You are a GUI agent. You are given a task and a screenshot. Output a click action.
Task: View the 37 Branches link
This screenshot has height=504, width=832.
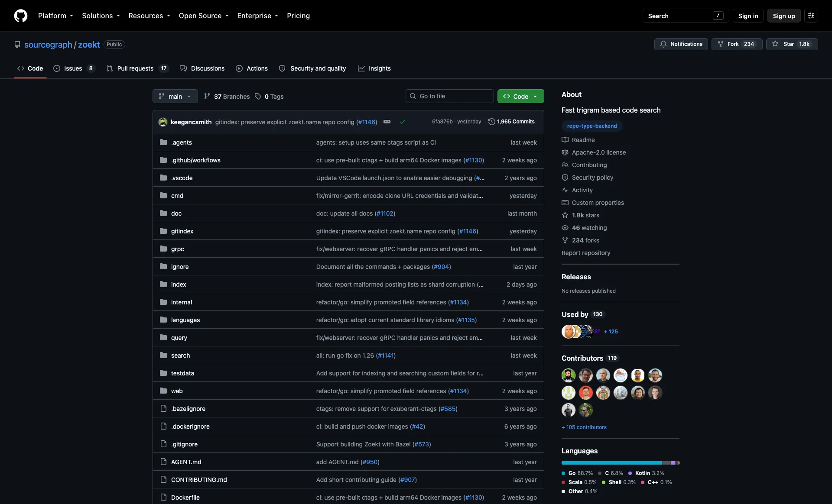tap(227, 96)
